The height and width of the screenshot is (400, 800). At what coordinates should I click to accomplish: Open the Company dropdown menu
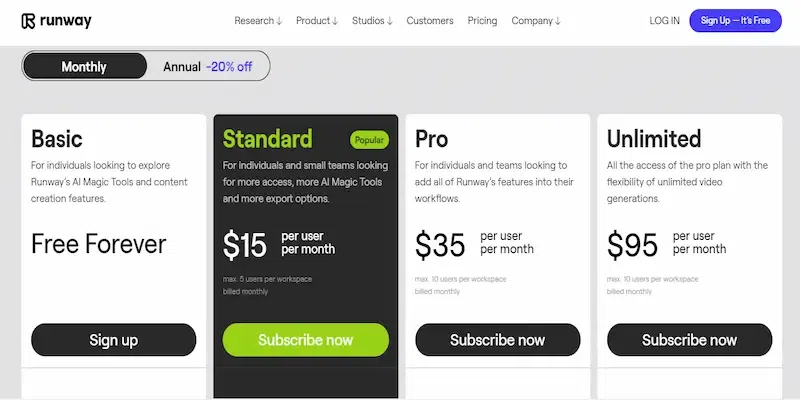[535, 20]
